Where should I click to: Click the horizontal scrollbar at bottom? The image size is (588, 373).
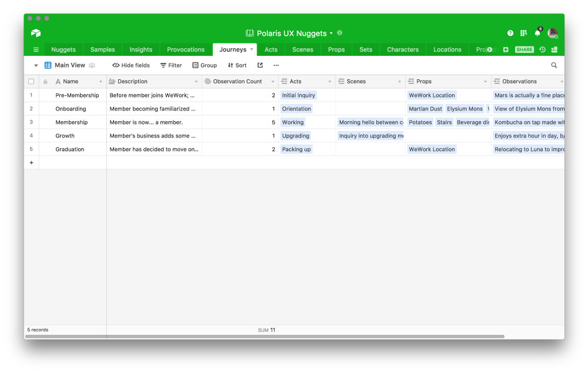click(x=265, y=337)
